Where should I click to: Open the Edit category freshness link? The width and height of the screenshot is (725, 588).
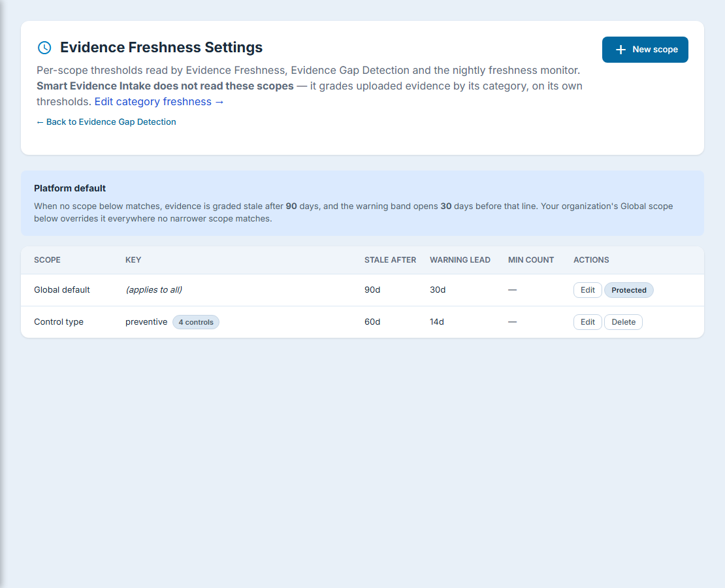pos(159,102)
